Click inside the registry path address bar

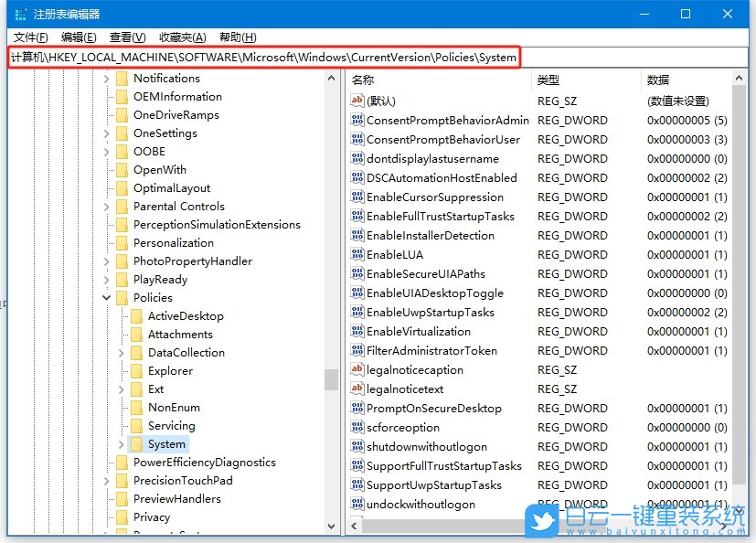pyautogui.click(x=274, y=57)
